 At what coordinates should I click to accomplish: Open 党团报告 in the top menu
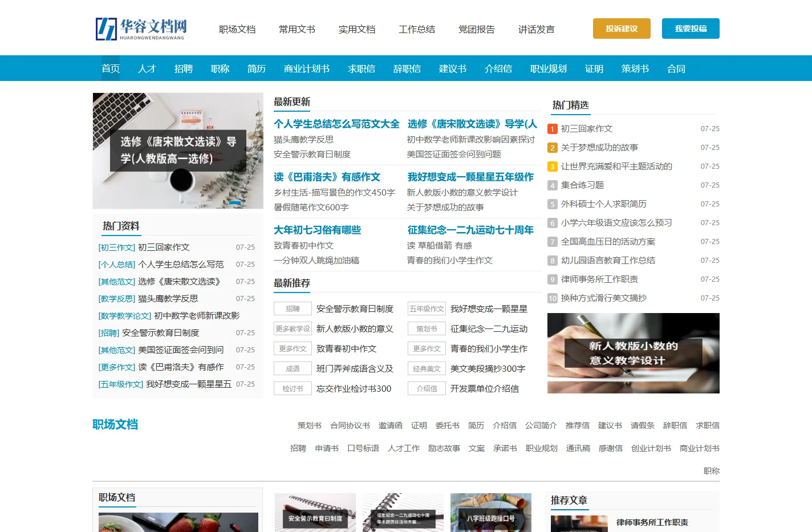[477, 29]
